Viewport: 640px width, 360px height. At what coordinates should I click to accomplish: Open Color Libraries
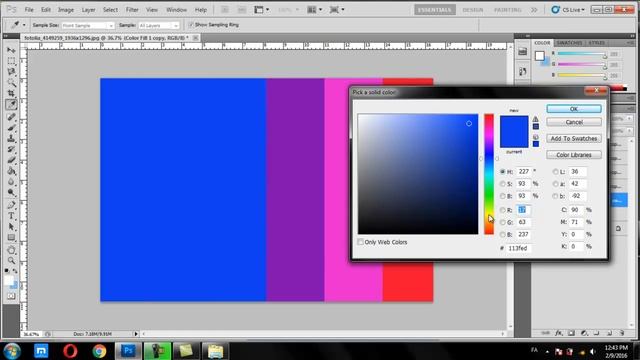pos(574,155)
